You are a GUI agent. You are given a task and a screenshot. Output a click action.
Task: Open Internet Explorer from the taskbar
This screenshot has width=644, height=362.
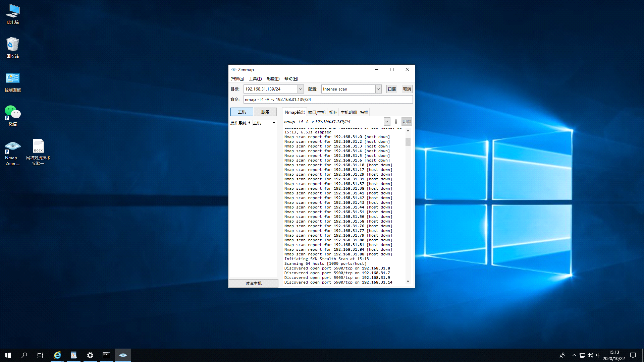[x=57, y=355]
